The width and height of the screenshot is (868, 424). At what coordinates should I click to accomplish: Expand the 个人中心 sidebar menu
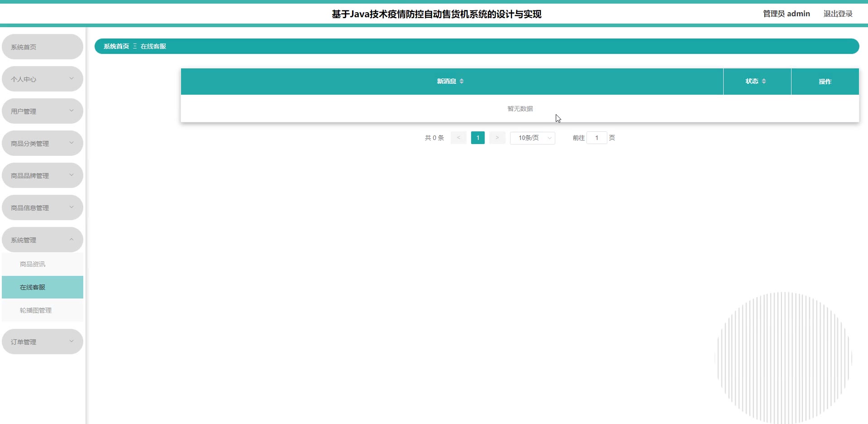tap(43, 79)
